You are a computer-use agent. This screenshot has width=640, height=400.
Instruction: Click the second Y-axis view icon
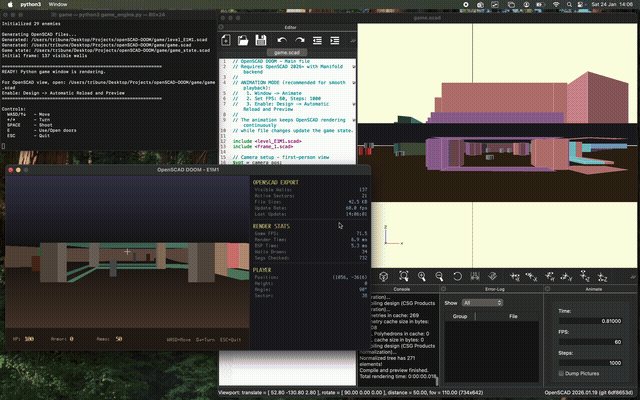tap(566, 277)
